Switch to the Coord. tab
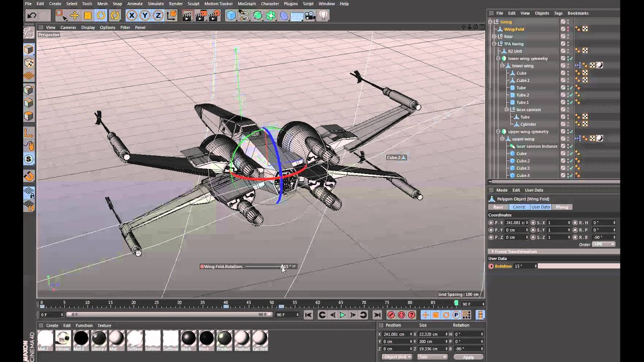The image size is (644, 362). click(x=519, y=207)
